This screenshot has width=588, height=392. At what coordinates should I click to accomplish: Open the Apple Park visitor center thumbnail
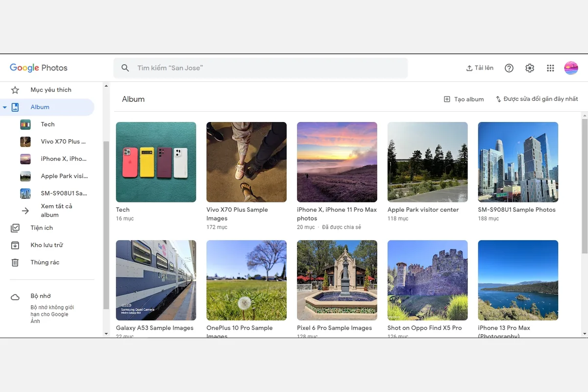coord(428,162)
